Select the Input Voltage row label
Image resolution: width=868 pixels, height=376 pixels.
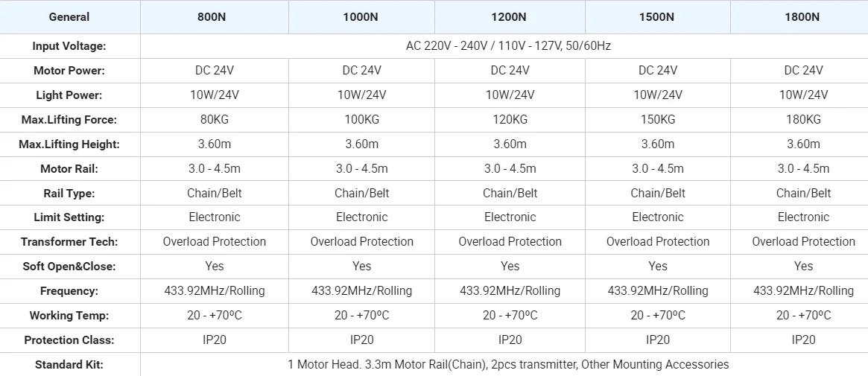pyautogui.click(x=69, y=46)
